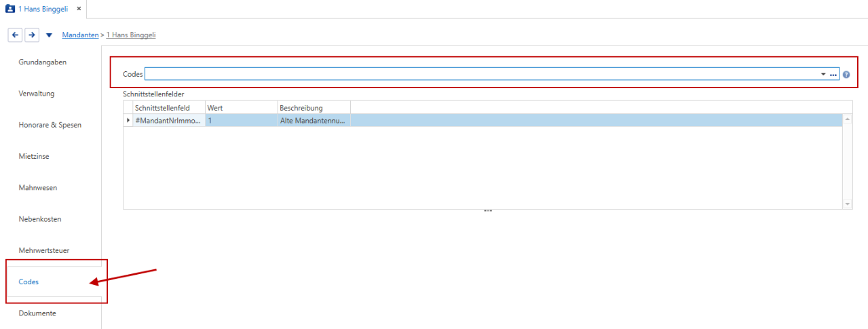This screenshot has width=868, height=329.
Task: Click the blue help icon next to Codes
Action: (x=846, y=75)
